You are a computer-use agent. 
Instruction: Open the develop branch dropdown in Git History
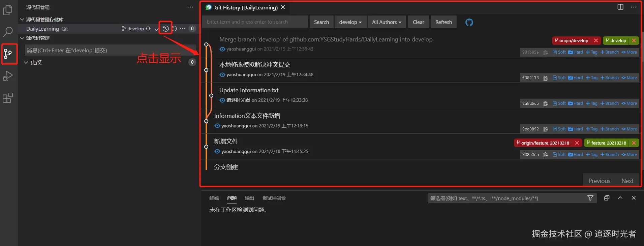point(350,22)
